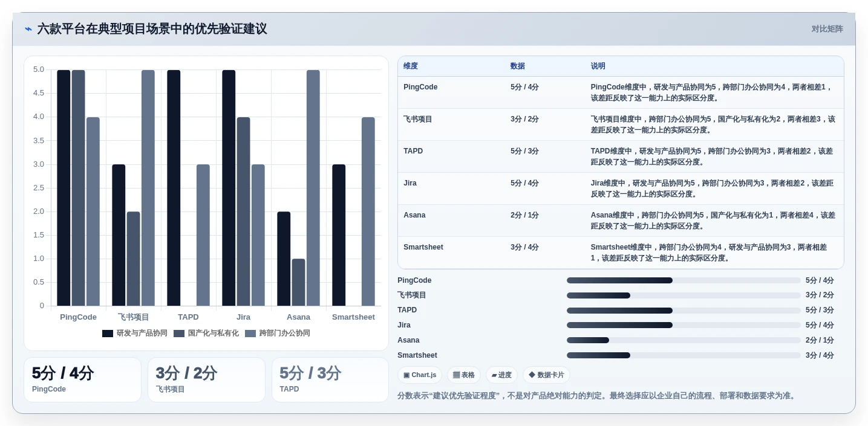Click the Asana cell in the table

414,215
